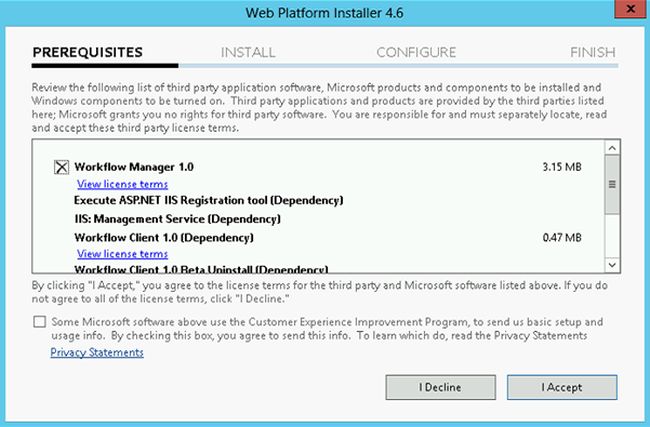The image size is (650, 427).
Task: Select the IIS: Management Service dependency entry
Action: click(165, 219)
